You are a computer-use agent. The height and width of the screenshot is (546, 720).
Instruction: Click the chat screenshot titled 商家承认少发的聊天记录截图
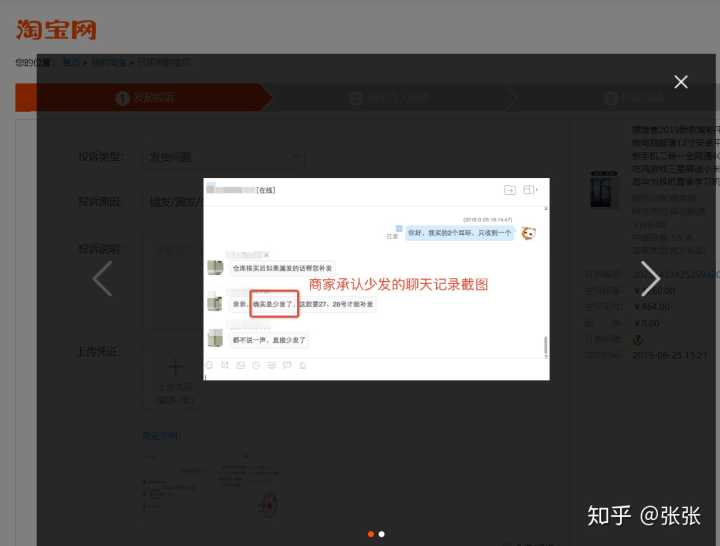click(x=376, y=279)
